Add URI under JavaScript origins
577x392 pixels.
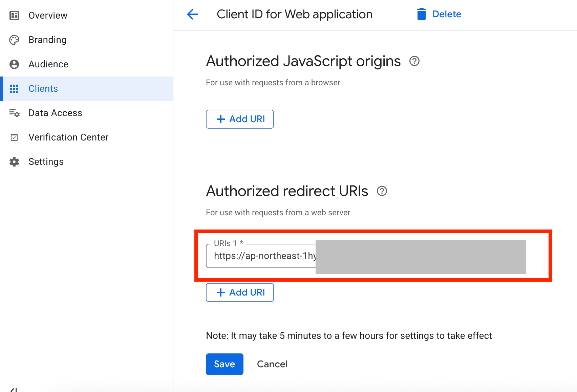point(240,119)
